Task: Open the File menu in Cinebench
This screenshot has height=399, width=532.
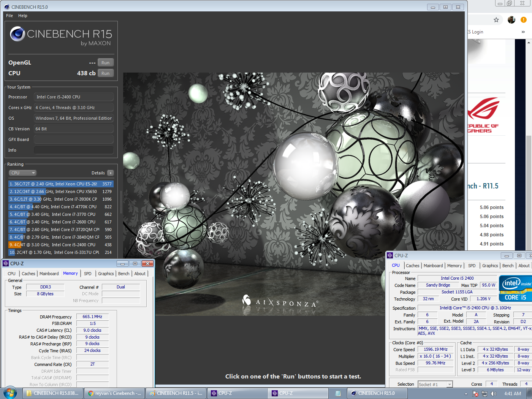Action: (9, 16)
